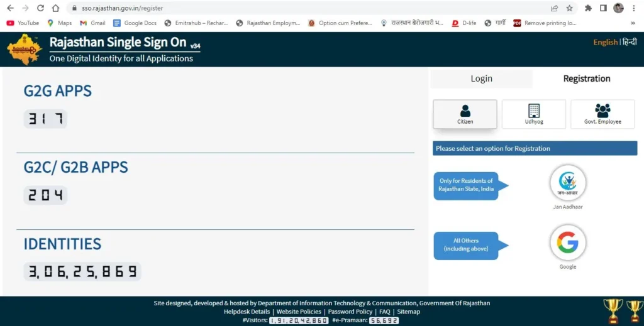Open the Chrome profile avatar

click(x=619, y=8)
